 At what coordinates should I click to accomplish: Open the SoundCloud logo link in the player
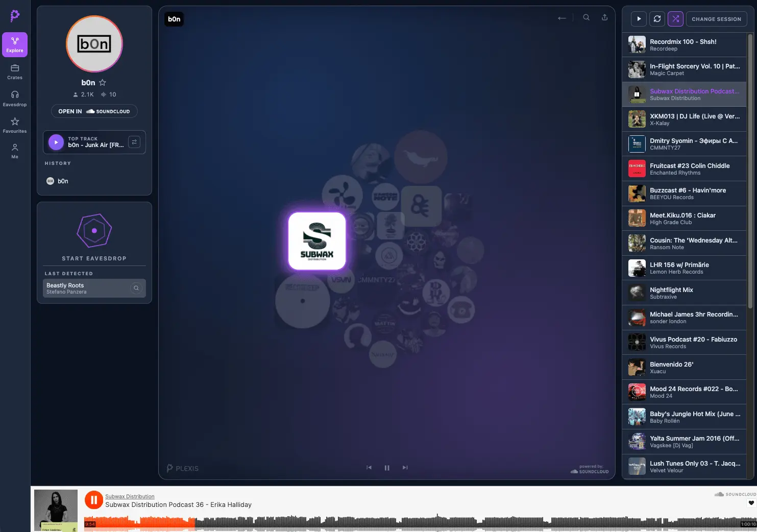[x=735, y=494]
